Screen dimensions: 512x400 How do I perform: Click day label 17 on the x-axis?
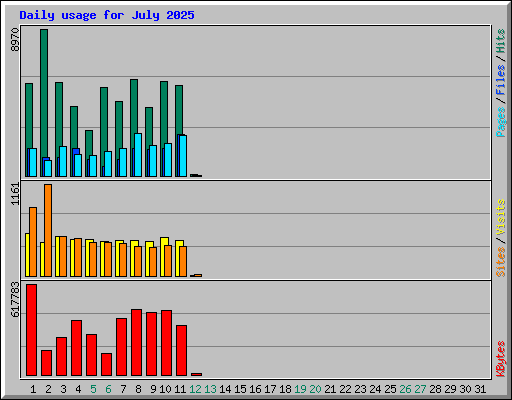pos(270,389)
